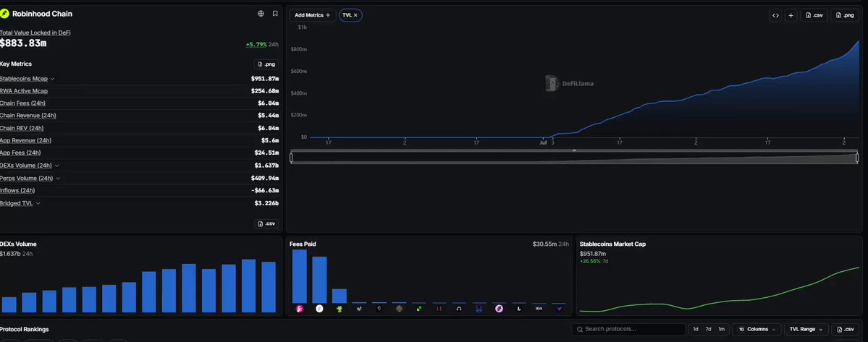Click the Chain Fees (24h) metric

point(22,103)
